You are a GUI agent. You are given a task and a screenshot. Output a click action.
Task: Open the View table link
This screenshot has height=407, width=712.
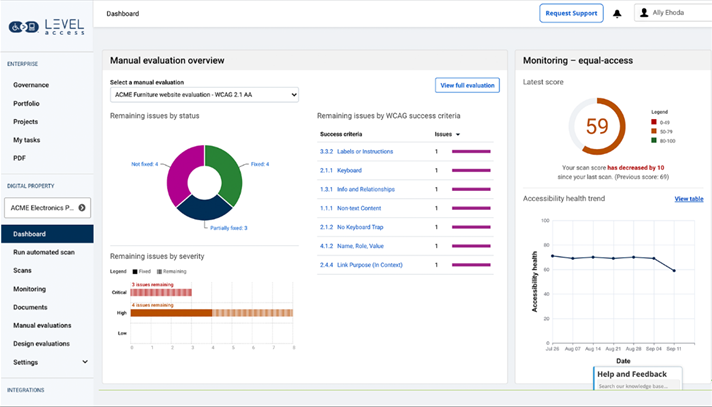point(689,199)
